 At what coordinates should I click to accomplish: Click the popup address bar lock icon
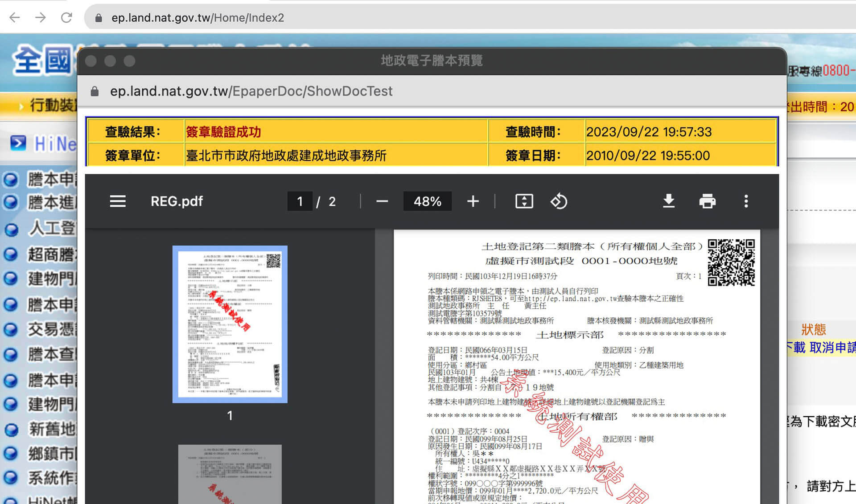(95, 91)
